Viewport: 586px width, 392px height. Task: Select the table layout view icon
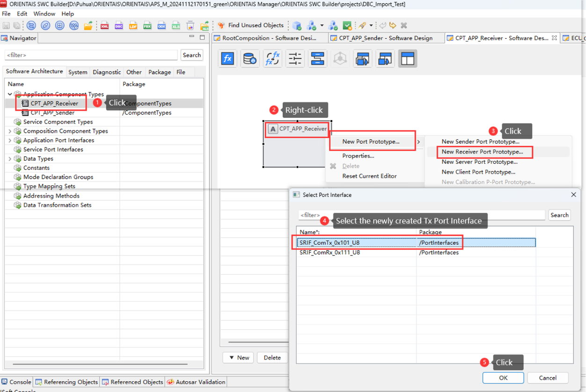tap(408, 59)
